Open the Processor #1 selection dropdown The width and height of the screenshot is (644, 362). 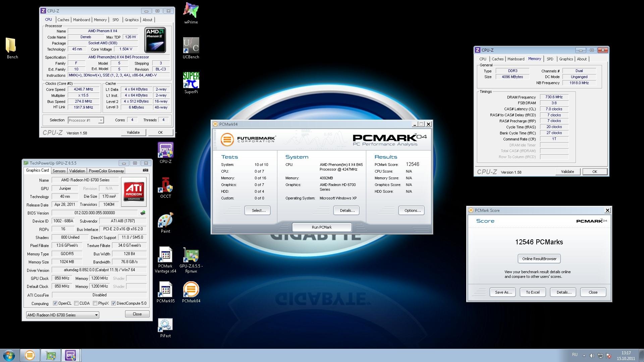coord(86,120)
